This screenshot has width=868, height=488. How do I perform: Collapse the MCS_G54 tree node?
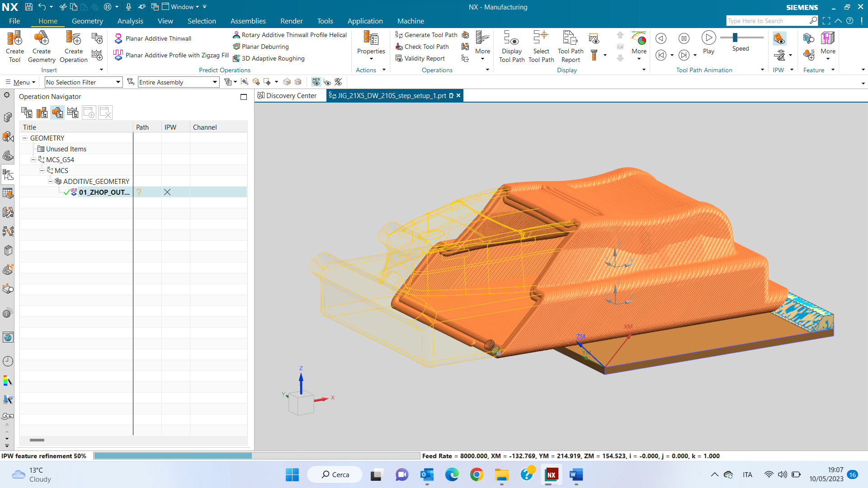tap(33, 160)
